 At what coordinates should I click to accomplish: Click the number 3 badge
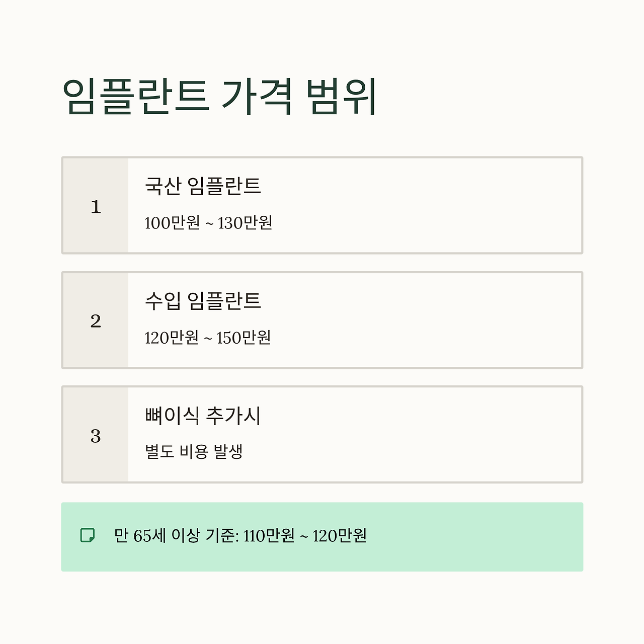tap(96, 436)
